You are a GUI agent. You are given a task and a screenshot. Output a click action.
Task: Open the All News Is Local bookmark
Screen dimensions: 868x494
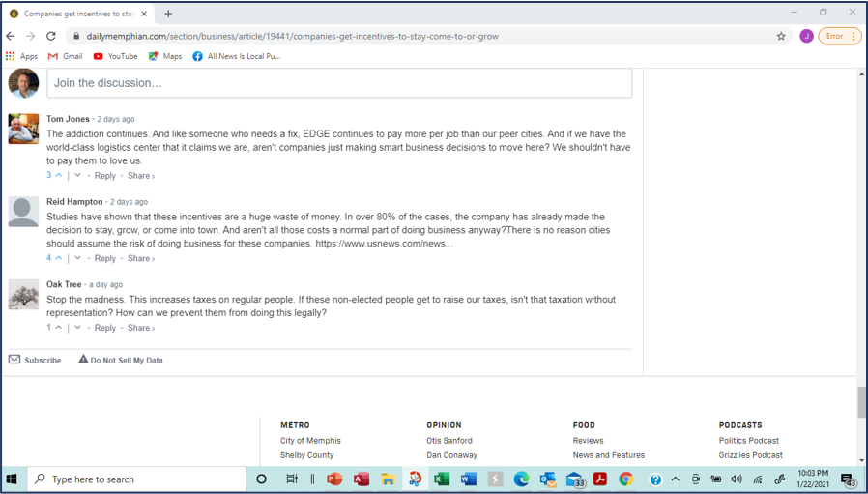coord(237,56)
